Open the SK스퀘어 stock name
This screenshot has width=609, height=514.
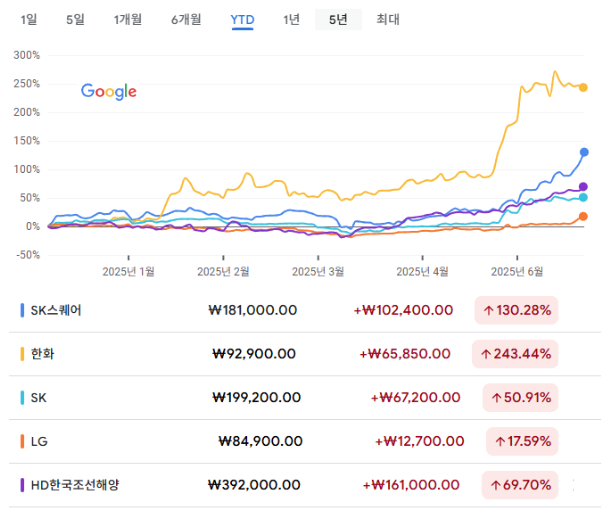click(x=56, y=310)
